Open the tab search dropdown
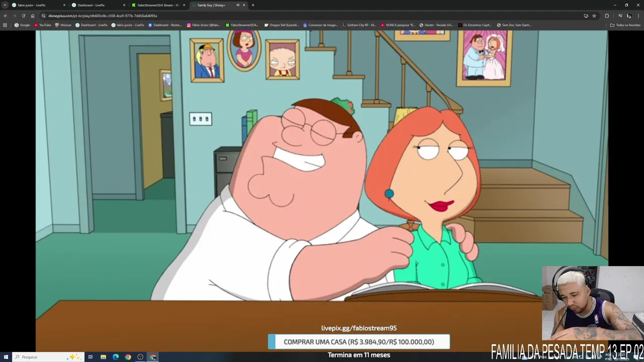Viewport: 644px width, 362px height. tap(5, 5)
